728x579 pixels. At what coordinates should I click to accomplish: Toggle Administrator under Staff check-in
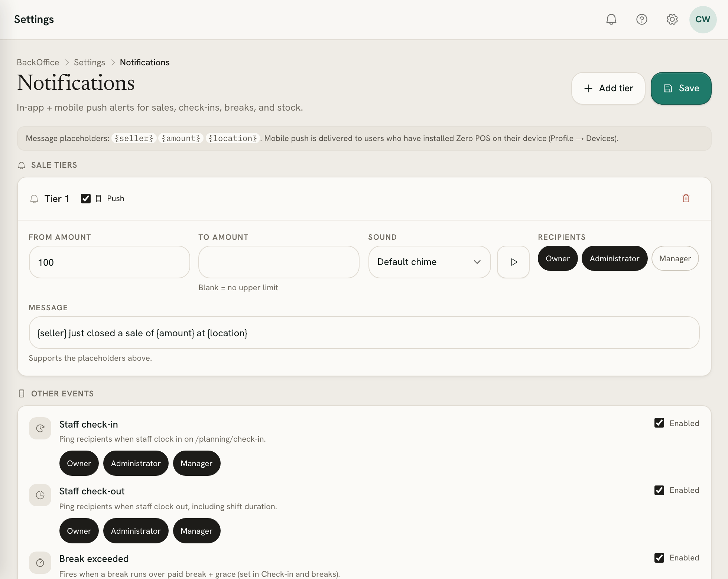(x=136, y=463)
